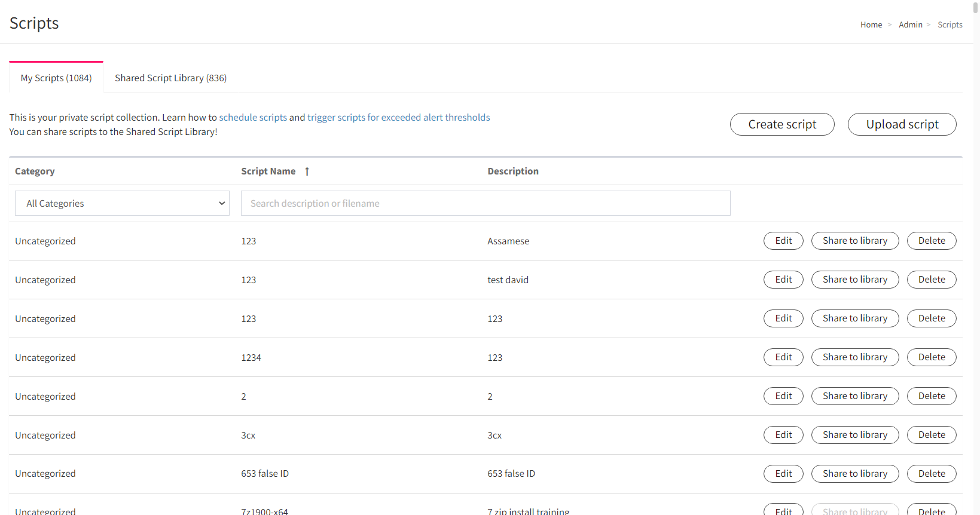Click the Create script button
Screen dimensions: 980x515
click(x=782, y=124)
